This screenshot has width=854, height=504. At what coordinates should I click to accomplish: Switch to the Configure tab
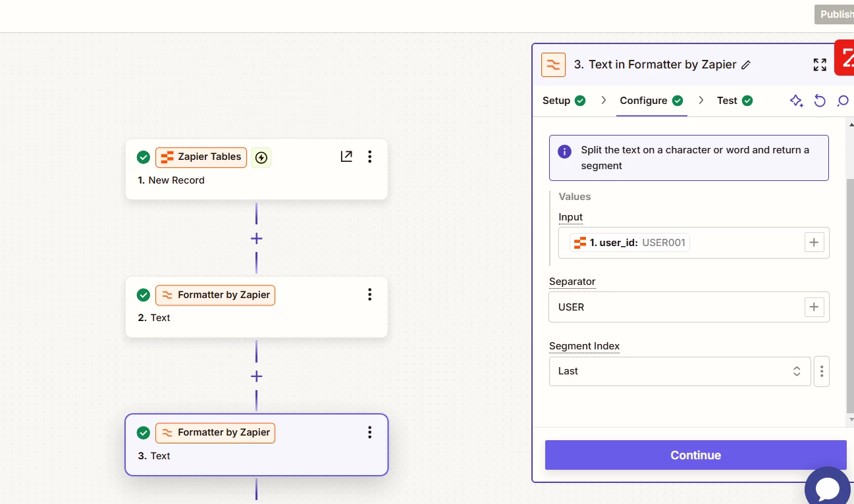(x=651, y=101)
